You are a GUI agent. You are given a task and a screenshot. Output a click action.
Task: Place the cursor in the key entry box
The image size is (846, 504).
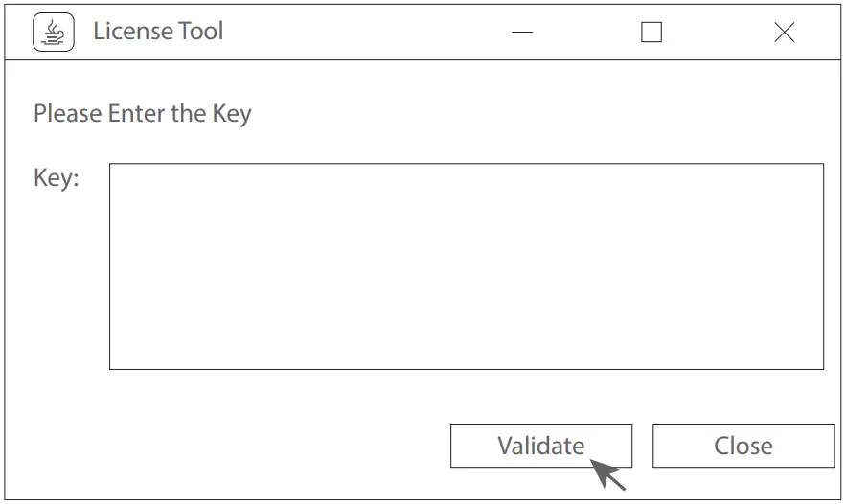tap(466, 266)
